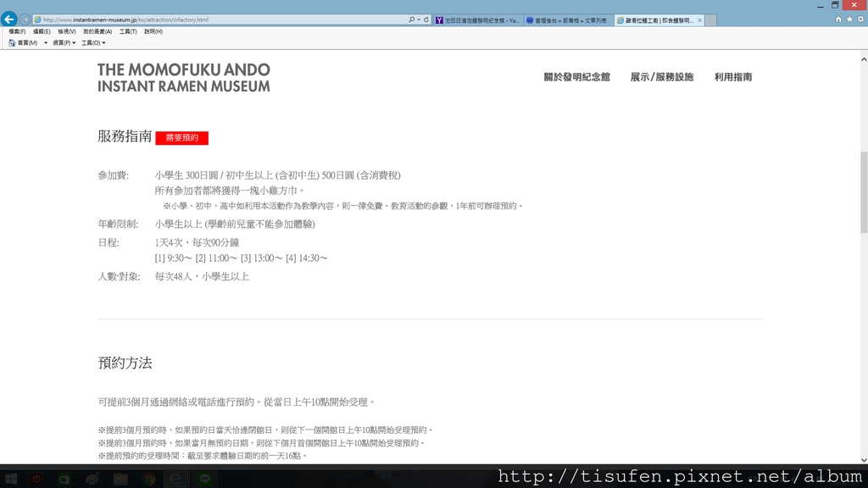This screenshot has height=488, width=868.
Task: Click the 參加費: label
Action: click(114, 175)
